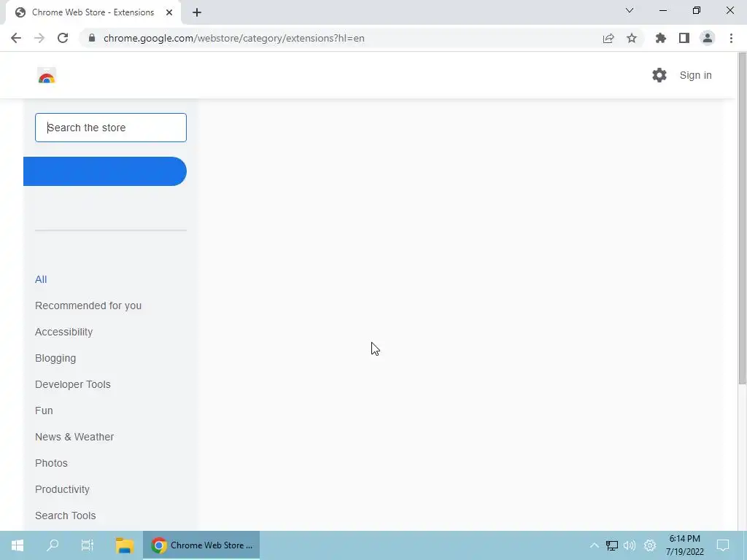
Task: Click the Chrome Web Store tab title
Action: click(x=93, y=12)
